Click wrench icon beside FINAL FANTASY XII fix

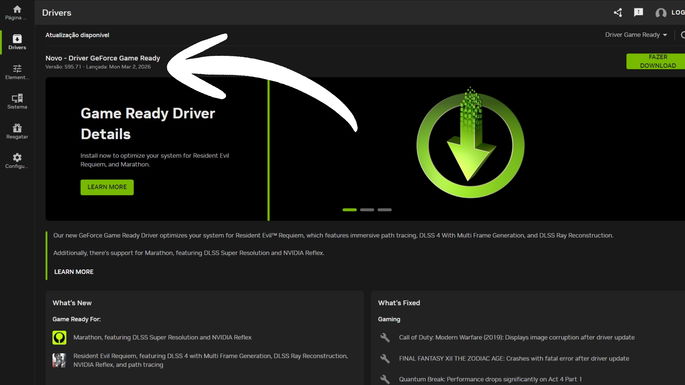(385, 358)
